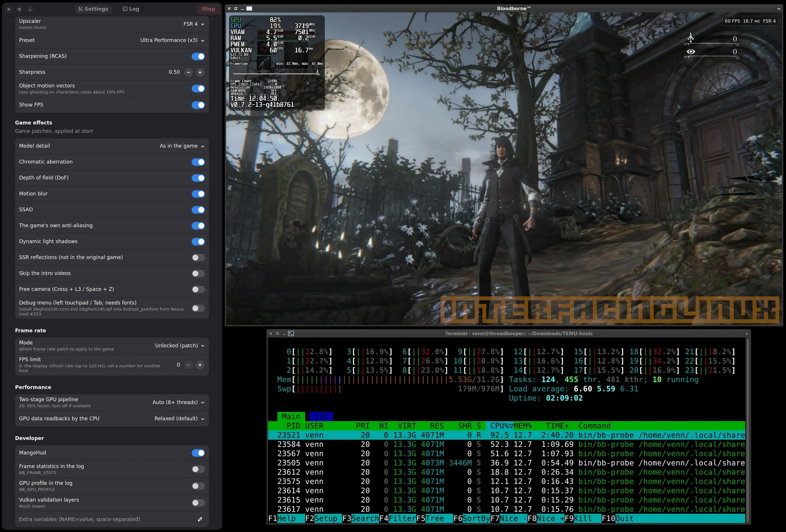
Task: Disable Chromatic aberration
Action: click(x=198, y=162)
